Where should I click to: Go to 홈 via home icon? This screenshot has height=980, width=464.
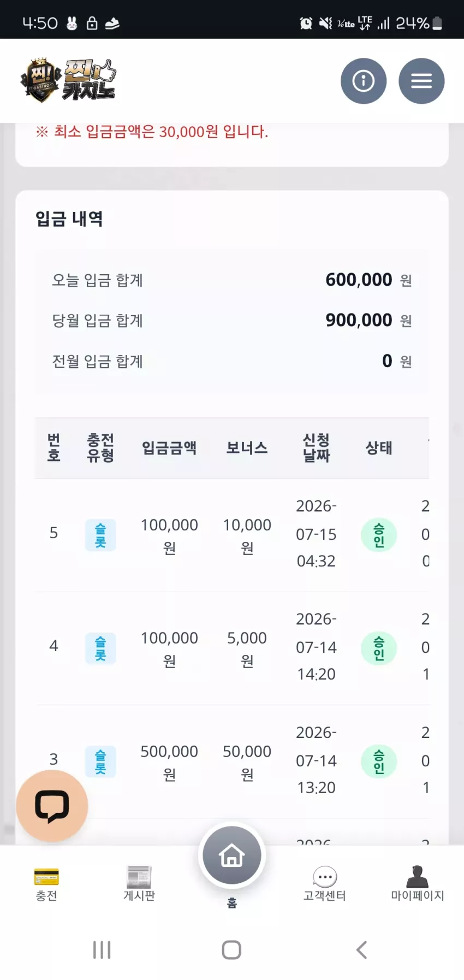coord(232,855)
